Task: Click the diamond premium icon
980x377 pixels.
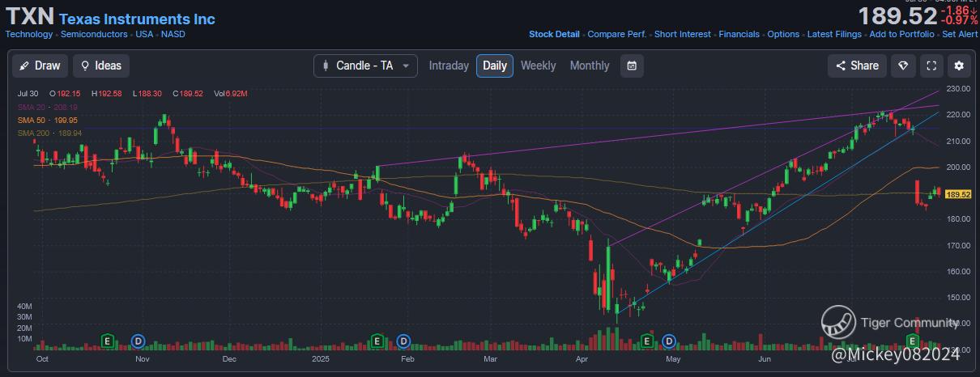Action: (904, 66)
